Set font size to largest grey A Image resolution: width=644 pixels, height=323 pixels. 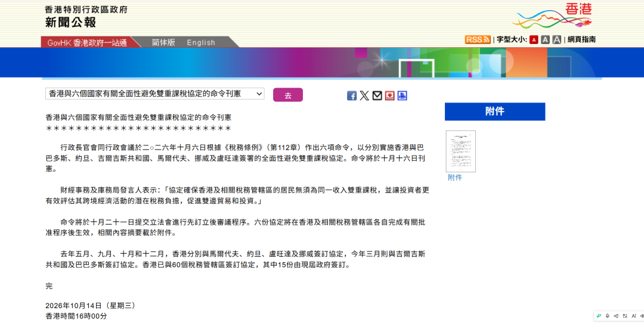point(556,40)
